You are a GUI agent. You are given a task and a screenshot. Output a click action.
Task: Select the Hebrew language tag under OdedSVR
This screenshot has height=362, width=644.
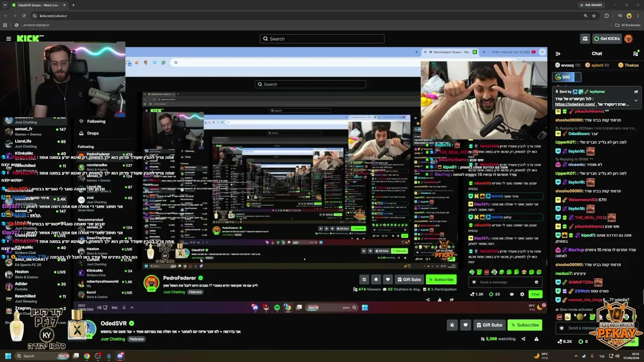coord(136,339)
